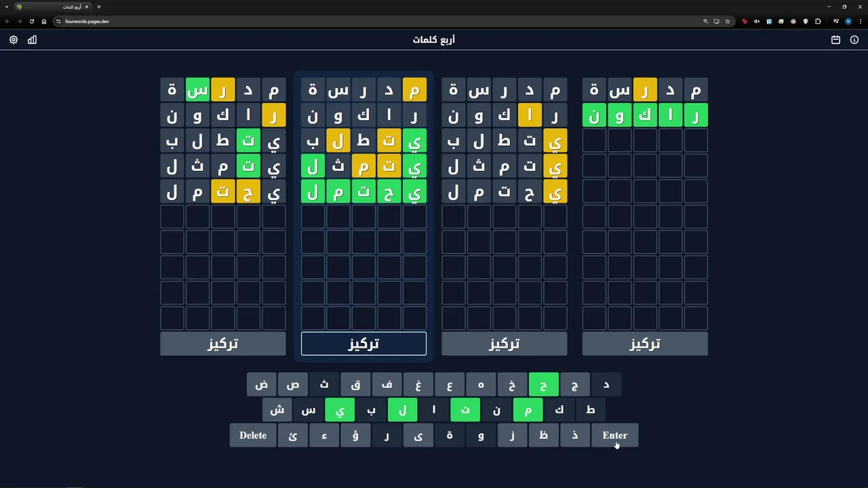Tap the ظ key on keyboard
The width and height of the screenshot is (868, 488).
tap(543, 435)
